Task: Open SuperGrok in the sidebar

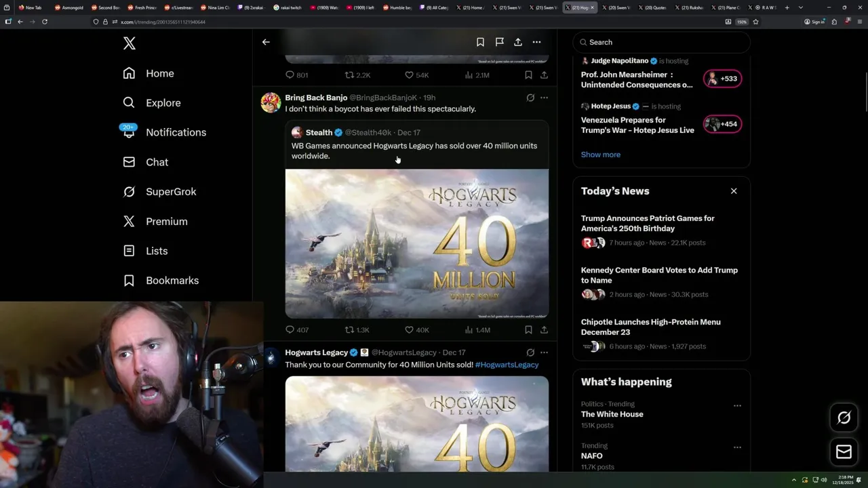Action: pyautogui.click(x=159, y=192)
